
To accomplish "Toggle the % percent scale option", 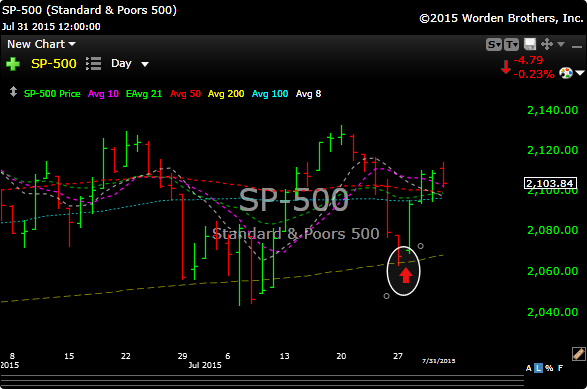I will coord(549,368).
